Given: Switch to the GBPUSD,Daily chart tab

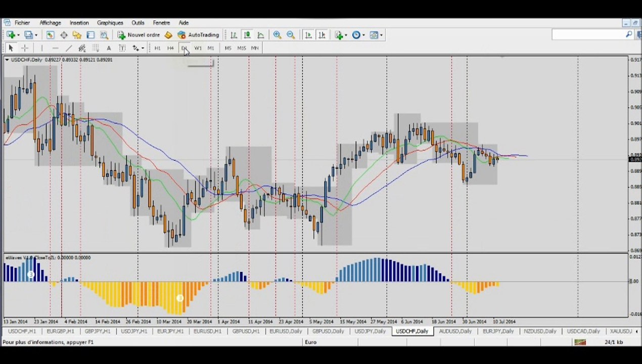Looking at the screenshot, I should [328, 332].
